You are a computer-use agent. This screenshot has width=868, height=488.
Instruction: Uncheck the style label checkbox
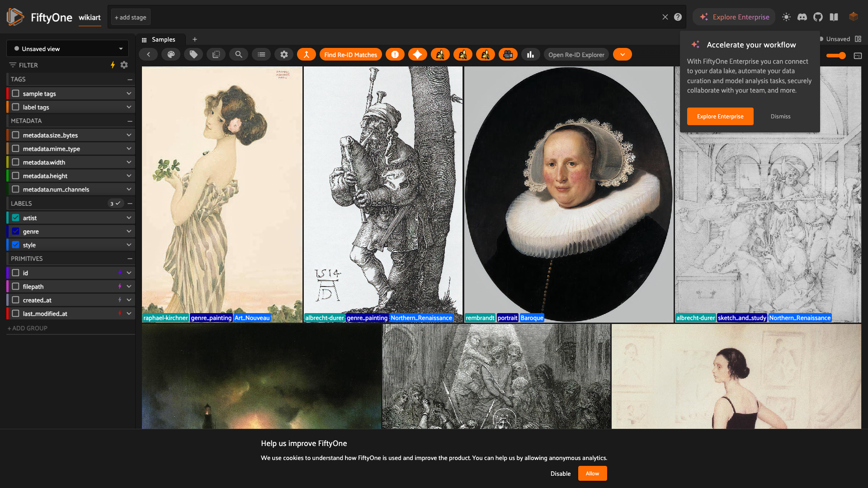(16, 245)
